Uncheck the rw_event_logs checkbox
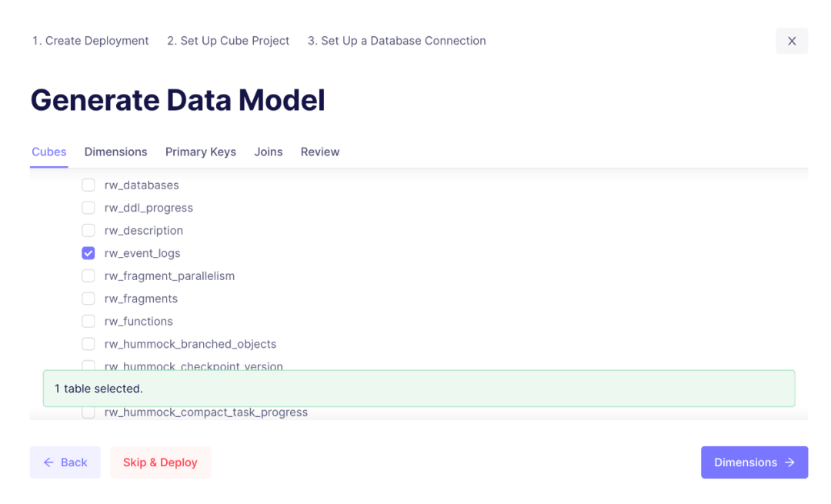The height and width of the screenshot is (504, 831). [x=88, y=253]
